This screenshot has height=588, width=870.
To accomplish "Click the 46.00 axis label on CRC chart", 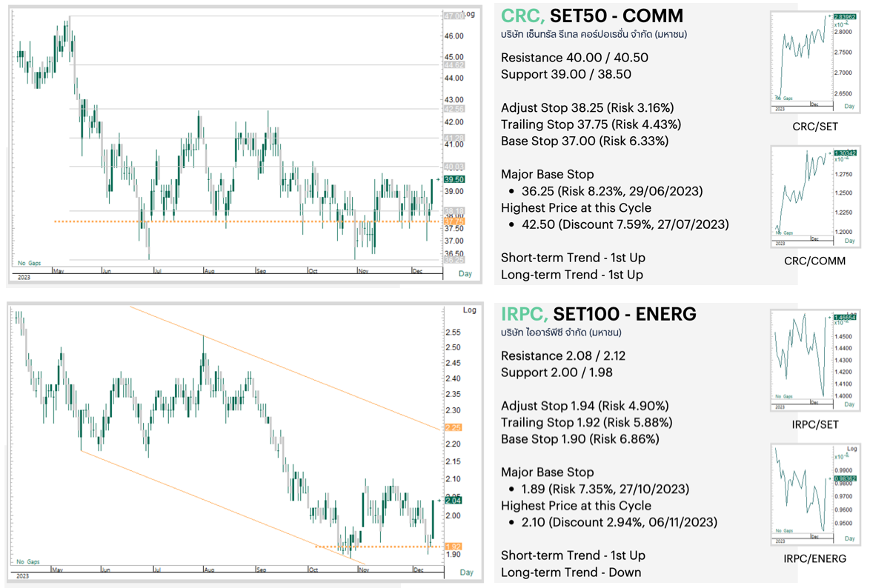I will [454, 36].
